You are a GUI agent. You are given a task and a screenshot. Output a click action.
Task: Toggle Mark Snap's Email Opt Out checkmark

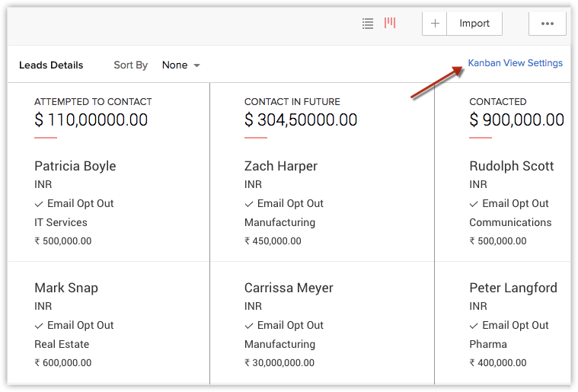(39, 326)
